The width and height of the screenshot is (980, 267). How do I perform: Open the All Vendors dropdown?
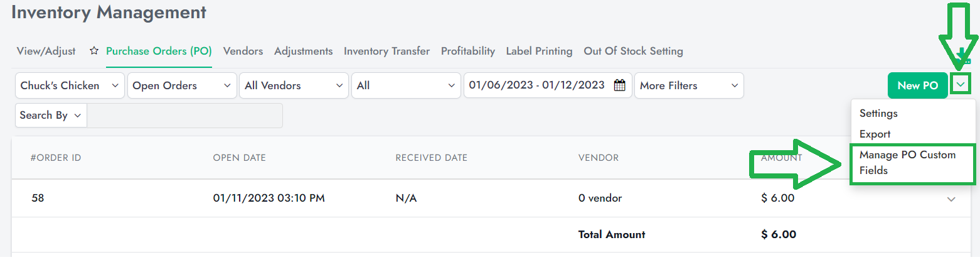coord(294,85)
